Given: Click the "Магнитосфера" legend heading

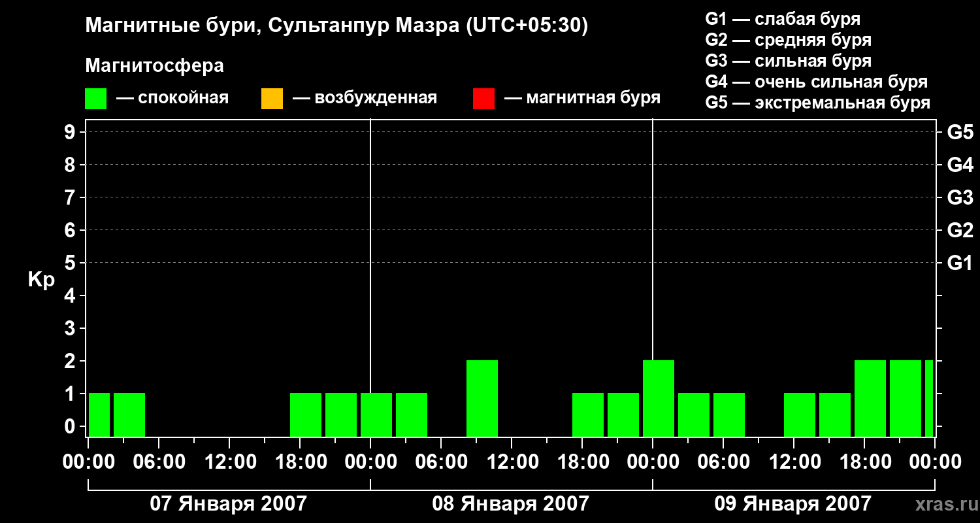Looking at the screenshot, I should click(154, 66).
